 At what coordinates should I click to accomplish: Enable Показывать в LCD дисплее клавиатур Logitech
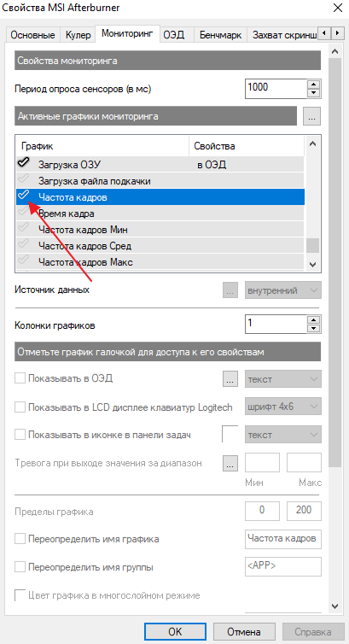tap(20, 407)
